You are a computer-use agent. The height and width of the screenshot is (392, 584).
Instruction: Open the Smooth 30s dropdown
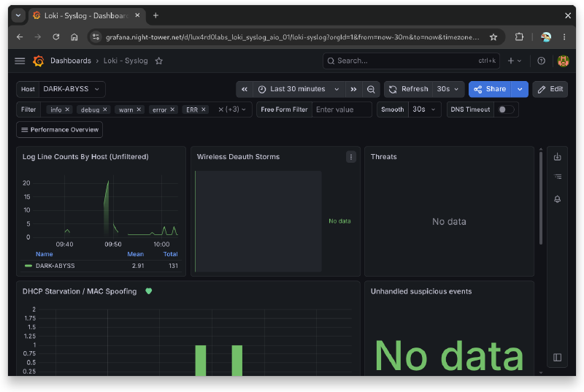coord(424,109)
